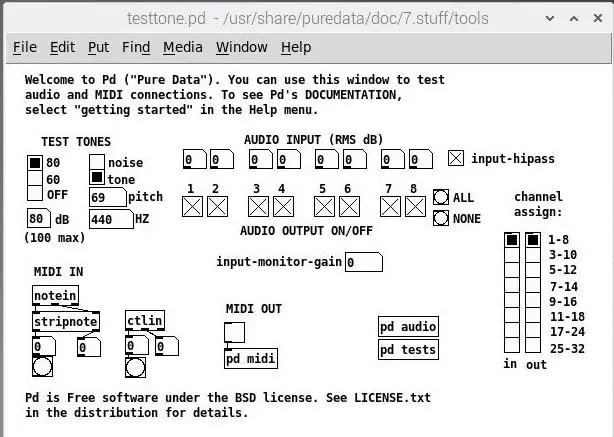Select the 80 test tone level radio
Screen dimensions: 614x437
tap(35, 163)
